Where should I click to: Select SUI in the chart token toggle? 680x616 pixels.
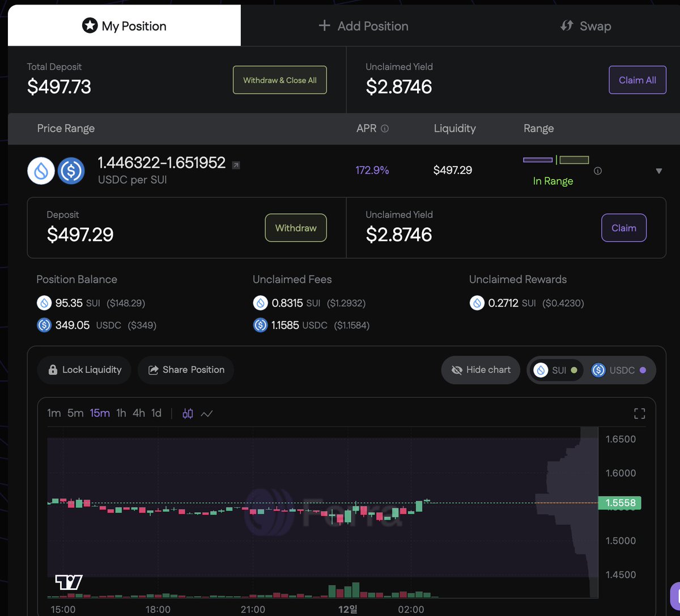[x=556, y=370]
